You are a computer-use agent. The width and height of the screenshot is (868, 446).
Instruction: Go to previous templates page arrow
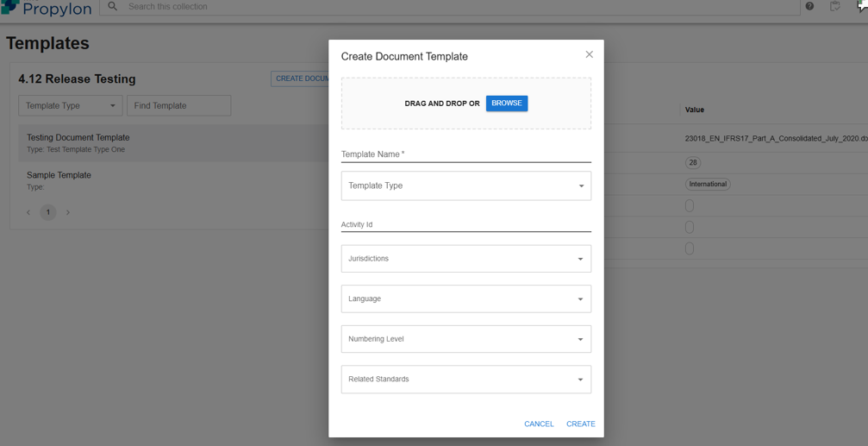28,212
